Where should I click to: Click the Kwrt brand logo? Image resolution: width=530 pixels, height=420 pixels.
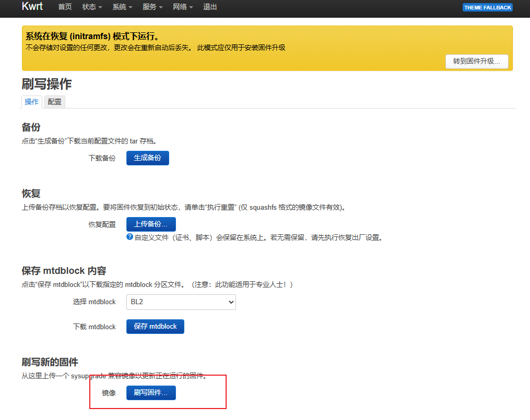point(32,7)
